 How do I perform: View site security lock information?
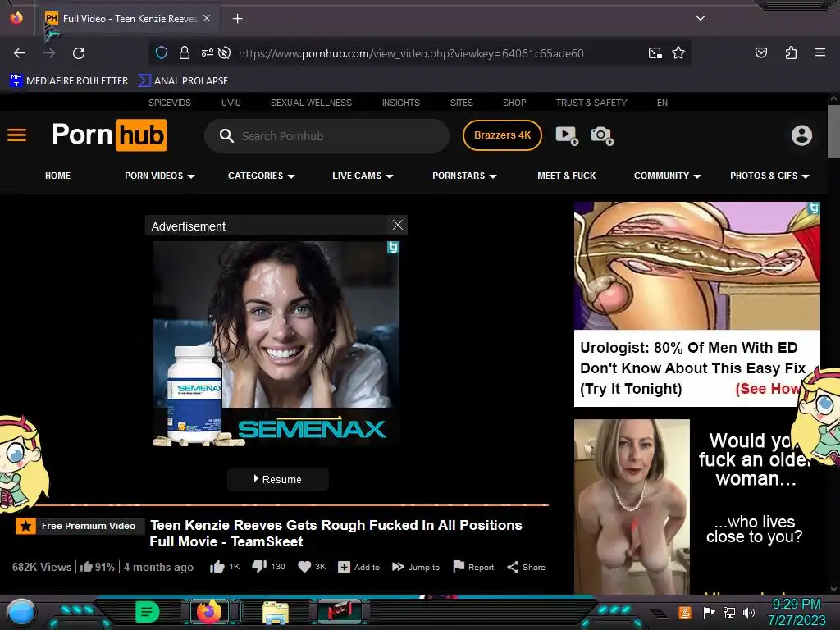[x=185, y=52]
